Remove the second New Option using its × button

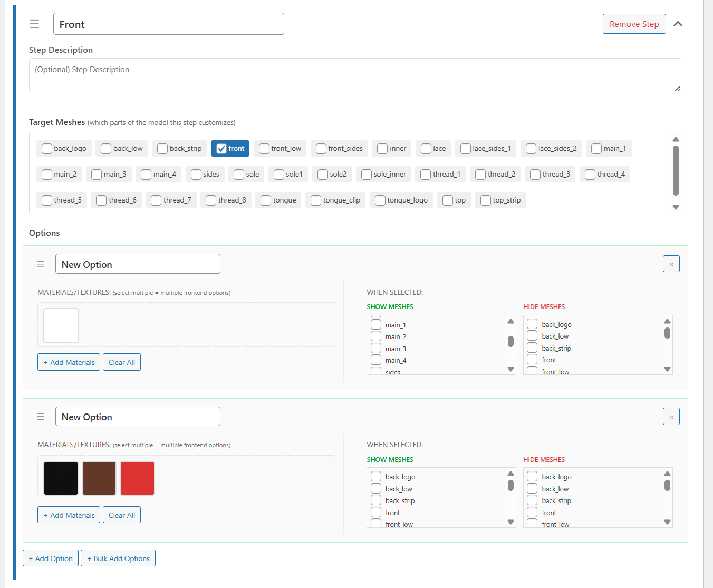click(x=671, y=416)
